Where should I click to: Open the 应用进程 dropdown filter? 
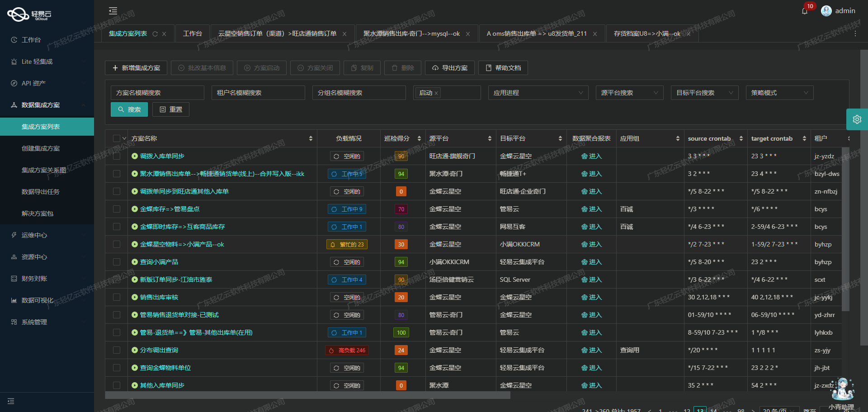(538, 93)
